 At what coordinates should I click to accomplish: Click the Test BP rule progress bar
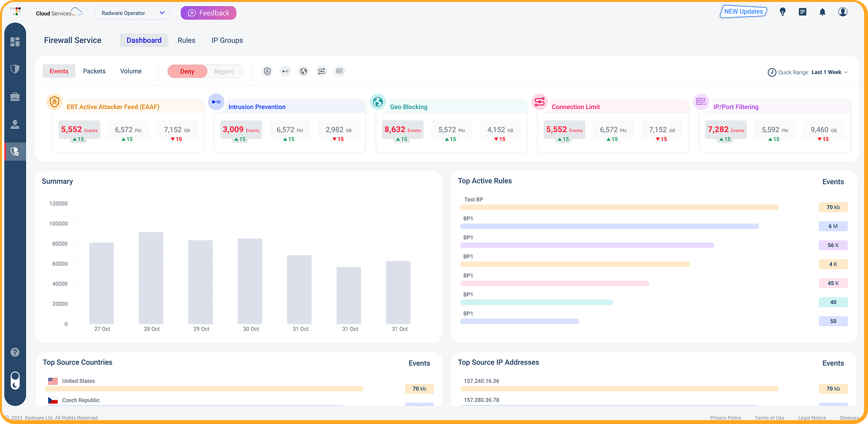619,207
